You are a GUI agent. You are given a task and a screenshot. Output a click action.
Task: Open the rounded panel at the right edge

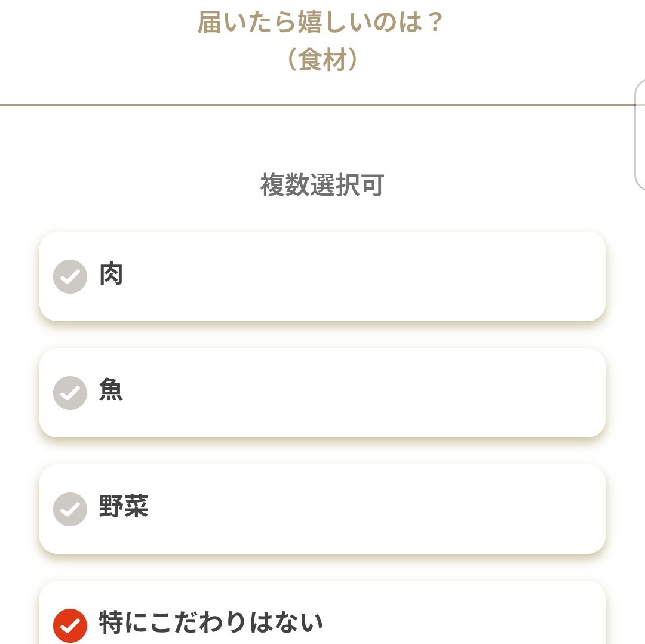640,135
